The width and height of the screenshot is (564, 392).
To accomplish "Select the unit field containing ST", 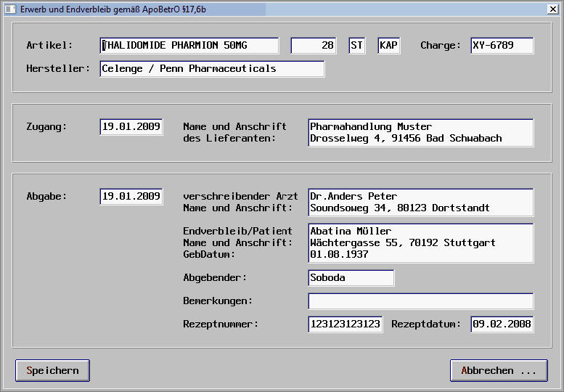I will coord(356,46).
